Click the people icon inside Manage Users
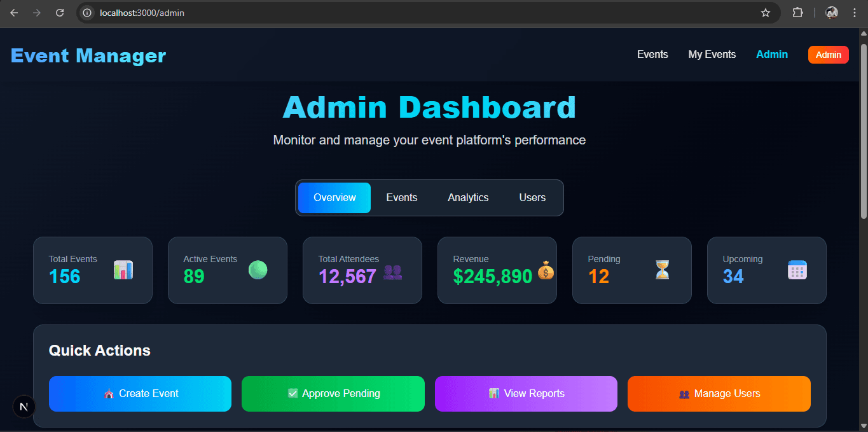The height and width of the screenshot is (432, 868). click(684, 393)
